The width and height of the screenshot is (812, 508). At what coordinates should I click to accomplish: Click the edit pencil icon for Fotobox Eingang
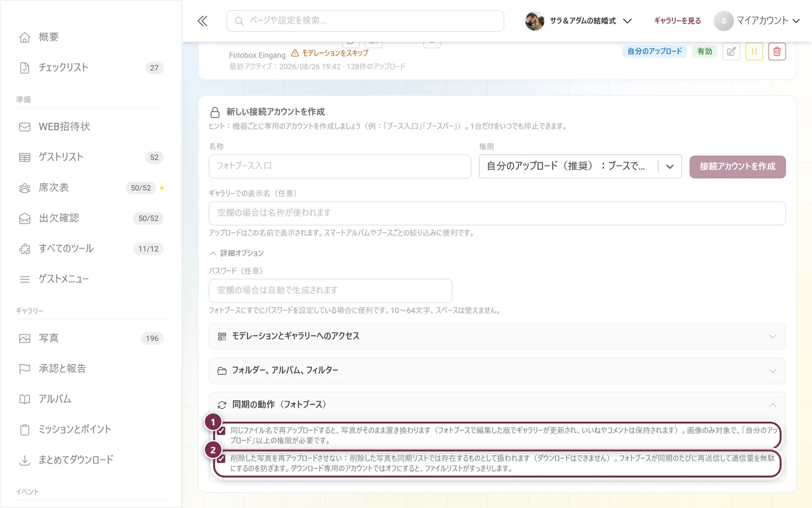pos(731,51)
